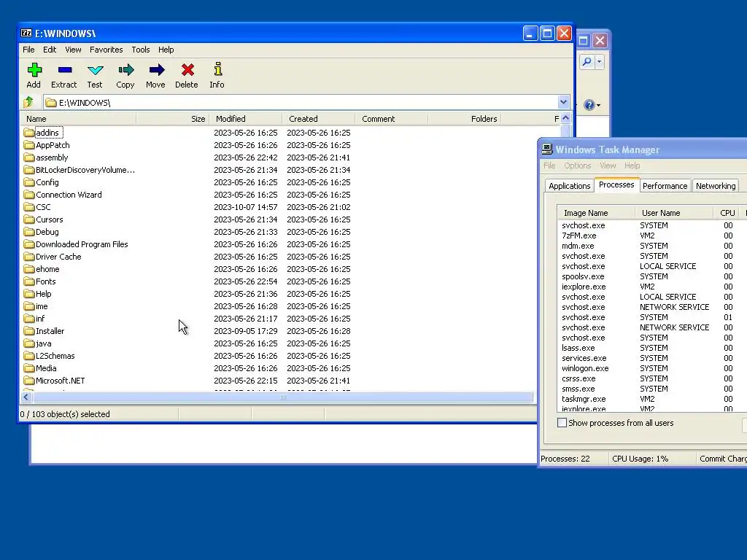Open the View menu in 7-Zip
This screenshot has height=560, width=747.
(x=73, y=50)
